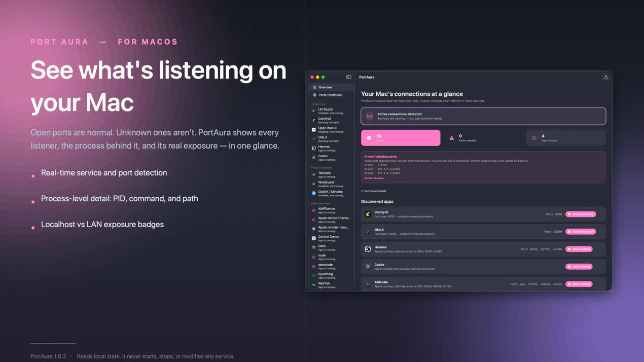Click the Review changes link
This screenshot has width=644, height=362.
pos(374,178)
